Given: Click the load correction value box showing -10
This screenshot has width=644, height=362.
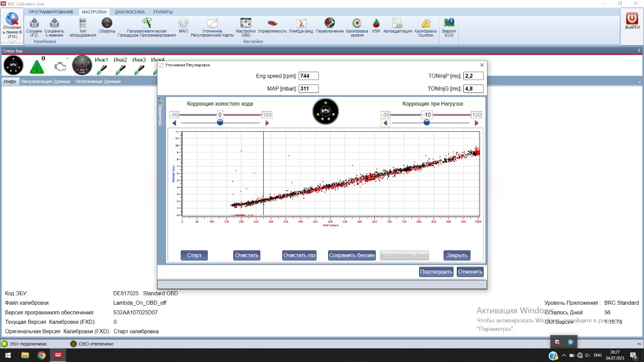Looking at the screenshot, I should pyautogui.click(x=427, y=115).
